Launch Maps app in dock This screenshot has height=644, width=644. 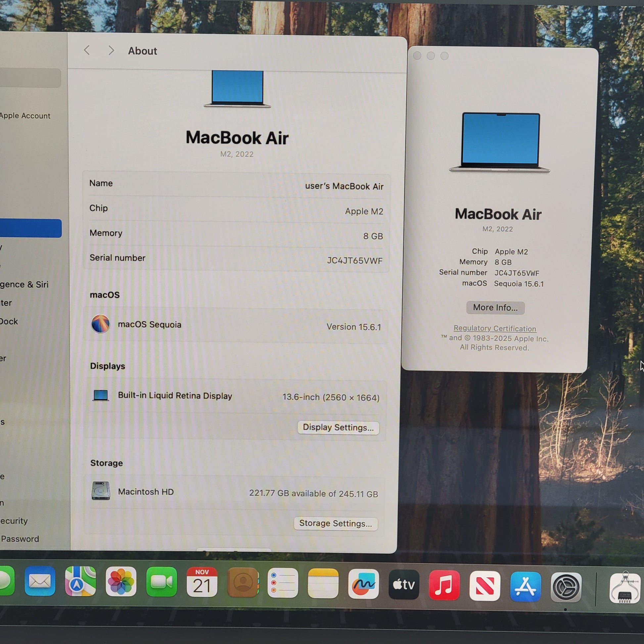[80, 582]
